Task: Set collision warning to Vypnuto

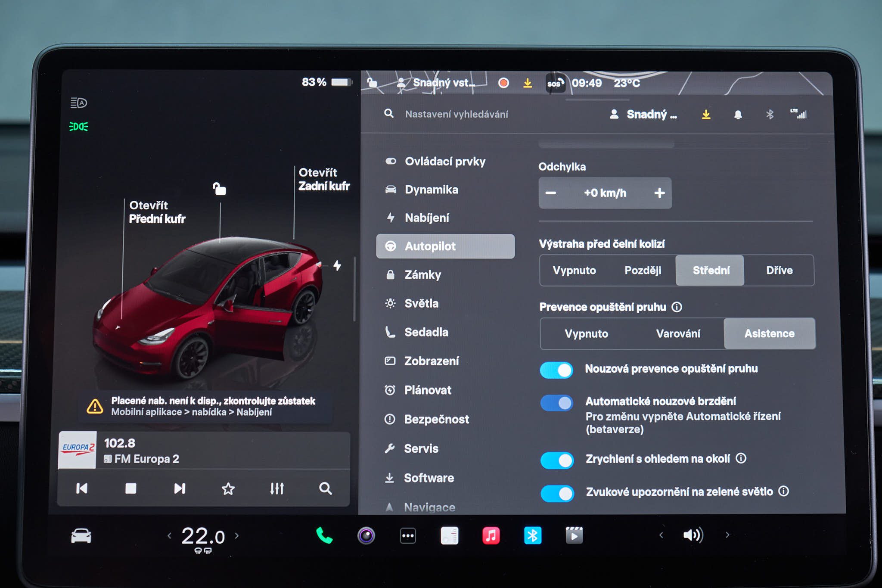Action: [x=574, y=270]
